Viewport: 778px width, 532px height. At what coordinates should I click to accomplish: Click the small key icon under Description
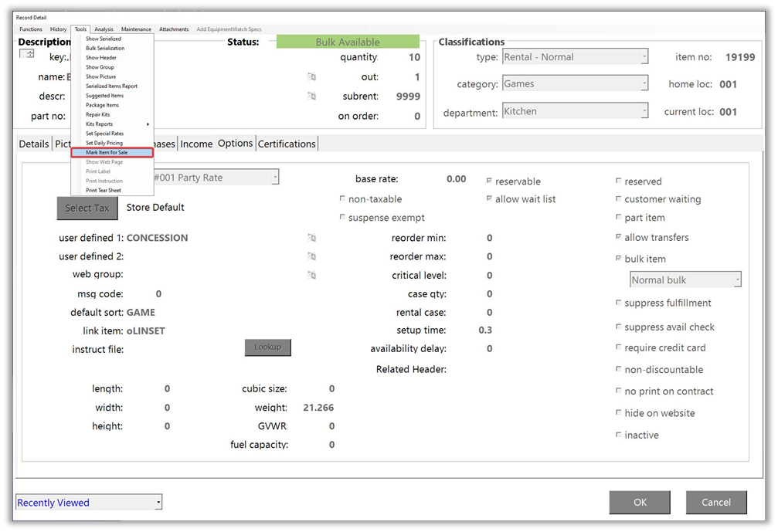pos(27,54)
